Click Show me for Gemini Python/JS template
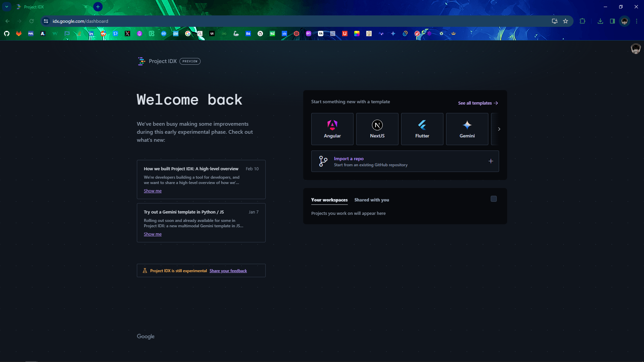 (152, 234)
